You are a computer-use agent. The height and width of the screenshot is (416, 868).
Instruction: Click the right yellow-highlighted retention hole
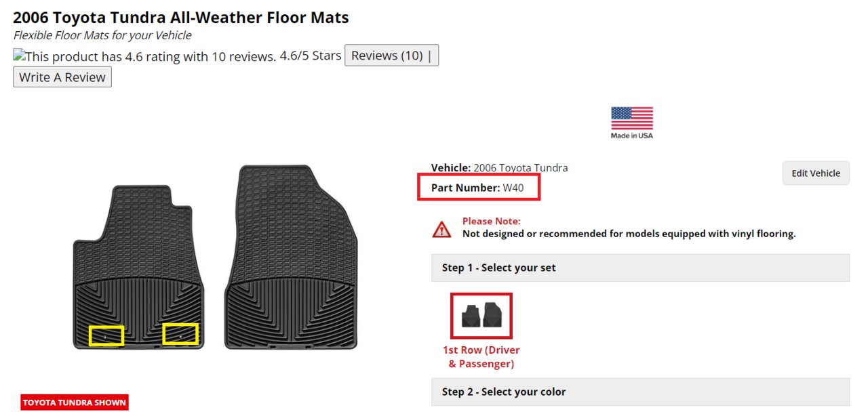click(180, 335)
